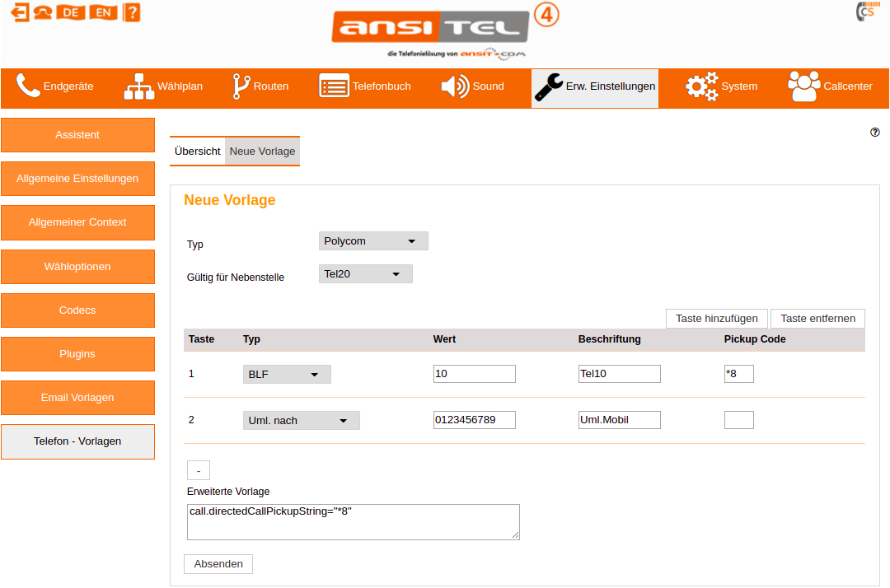Expand the Typ Polycom dropdown

tap(373, 241)
